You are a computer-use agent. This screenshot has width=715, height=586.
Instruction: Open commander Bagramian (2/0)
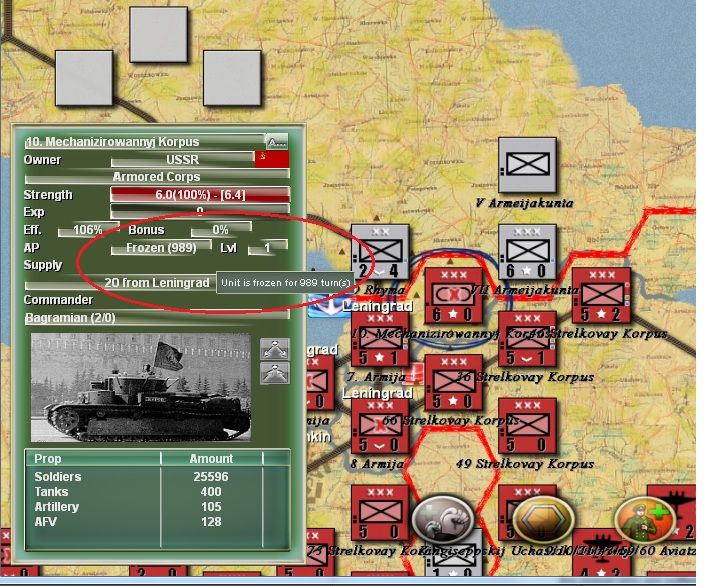pyautogui.click(x=157, y=317)
